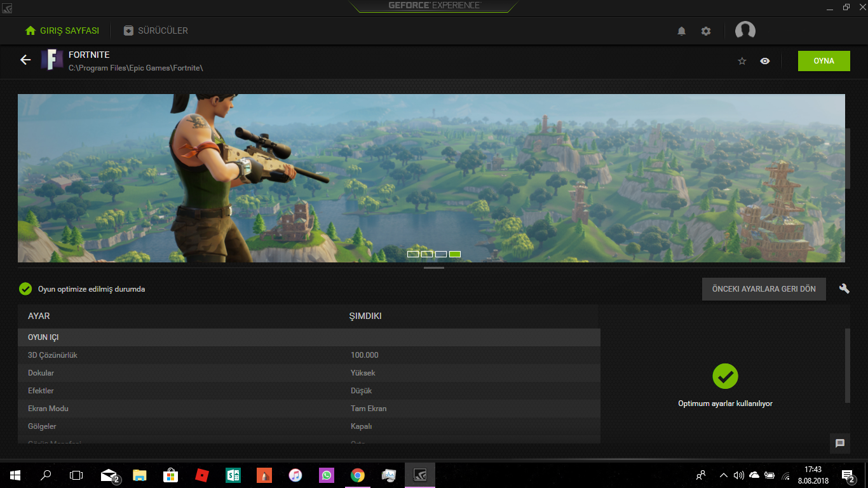Click the page scrollbar beside the banner
This screenshot has width=868, height=488.
click(848, 158)
